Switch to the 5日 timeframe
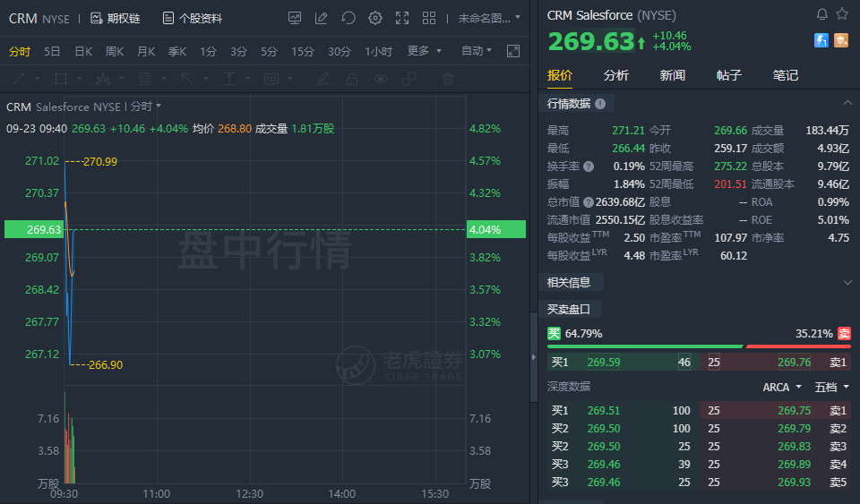860x504 pixels. (x=52, y=52)
